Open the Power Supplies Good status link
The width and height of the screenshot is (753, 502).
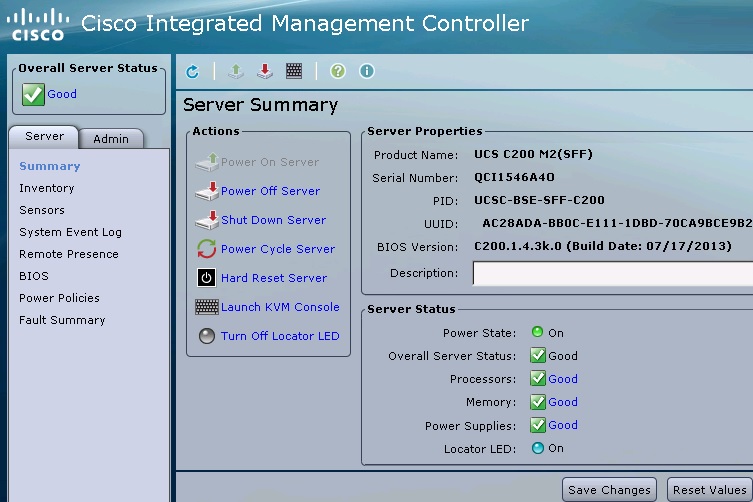pos(563,425)
